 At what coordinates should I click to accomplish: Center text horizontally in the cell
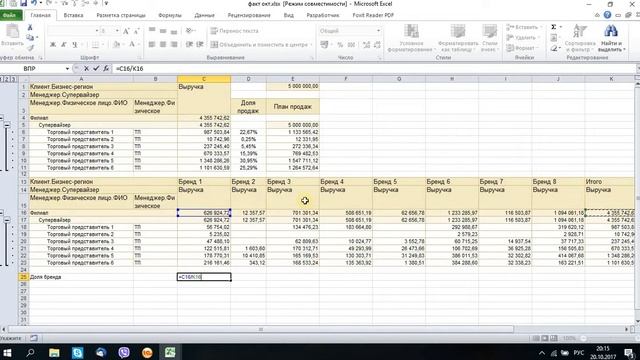[x=163, y=44]
